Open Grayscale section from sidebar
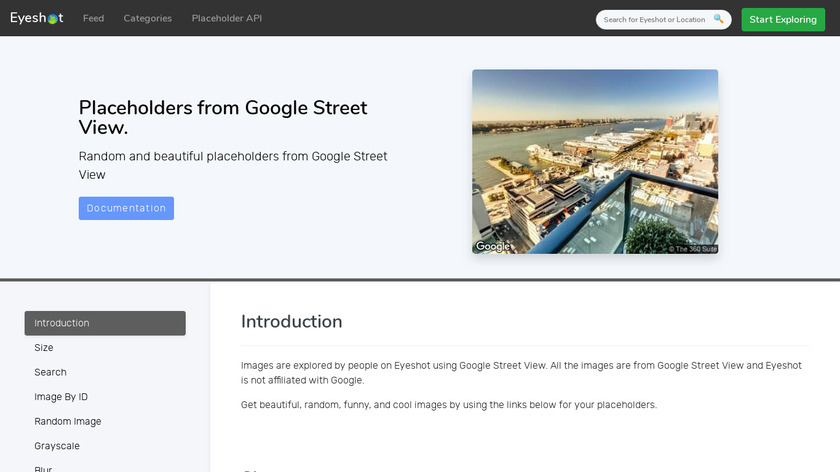 click(57, 446)
